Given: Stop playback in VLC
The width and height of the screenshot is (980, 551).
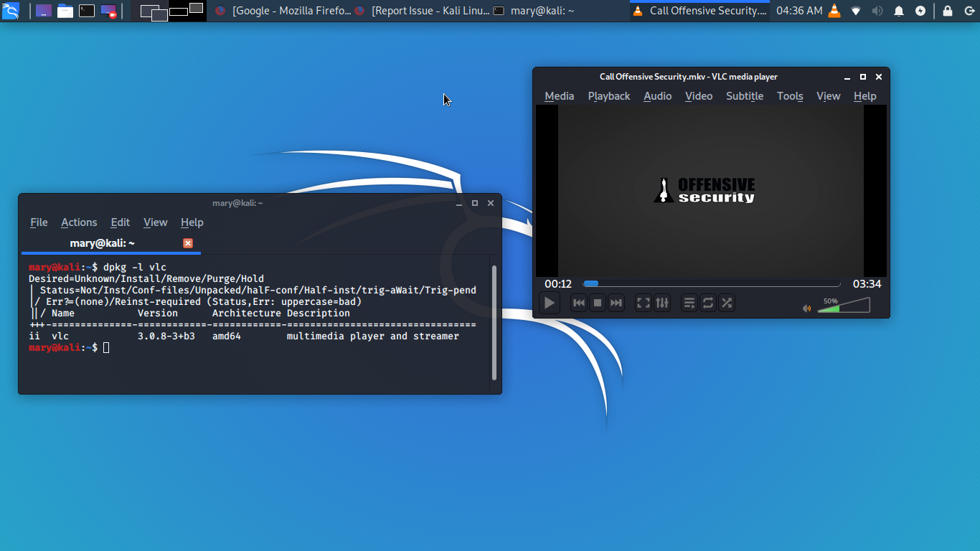Looking at the screenshot, I should tap(597, 303).
